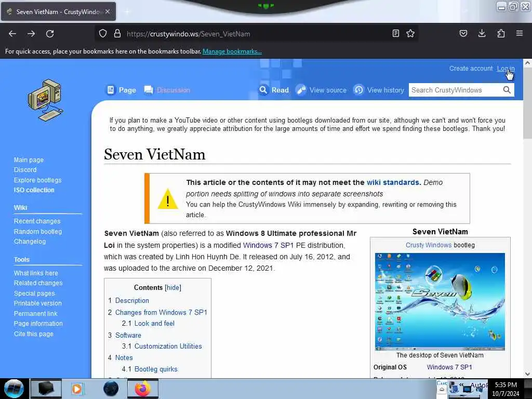Click the page vertical scrollbar thumb
532x399 pixels.
527,103
